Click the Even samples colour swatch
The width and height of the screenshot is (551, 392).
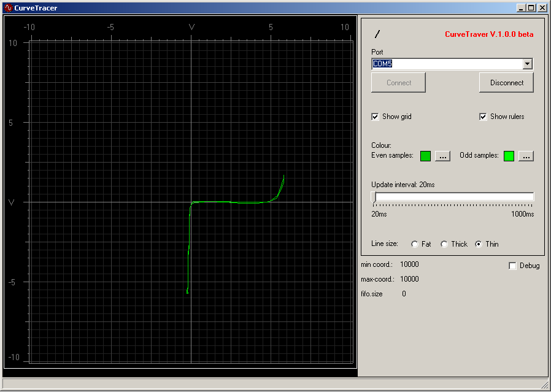coord(426,156)
